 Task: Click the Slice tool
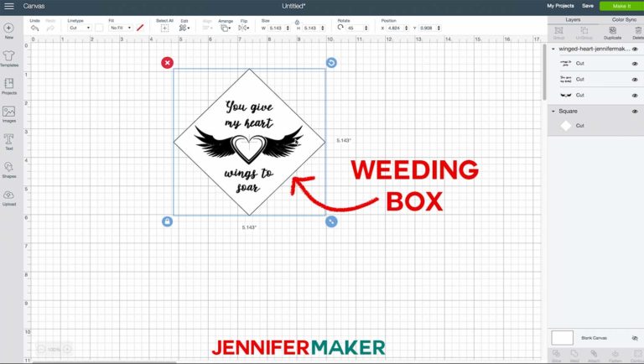pyautogui.click(x=557, y=356)
